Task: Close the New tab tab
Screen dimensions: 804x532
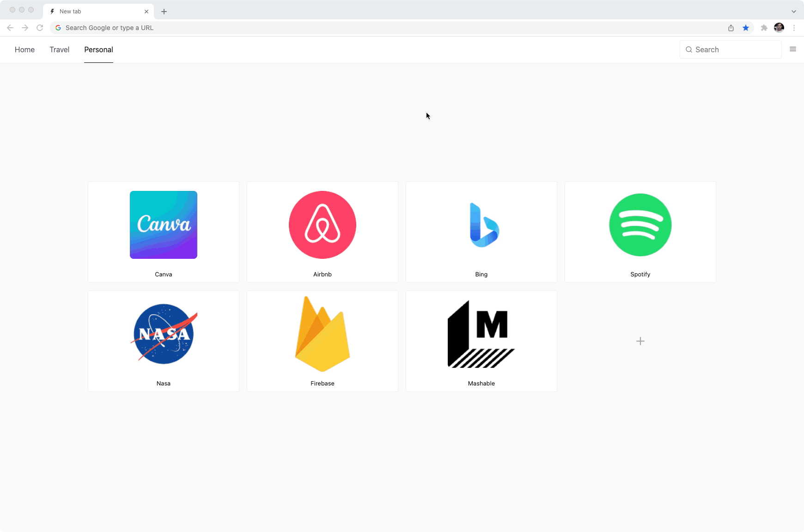Action: [146, 12]
